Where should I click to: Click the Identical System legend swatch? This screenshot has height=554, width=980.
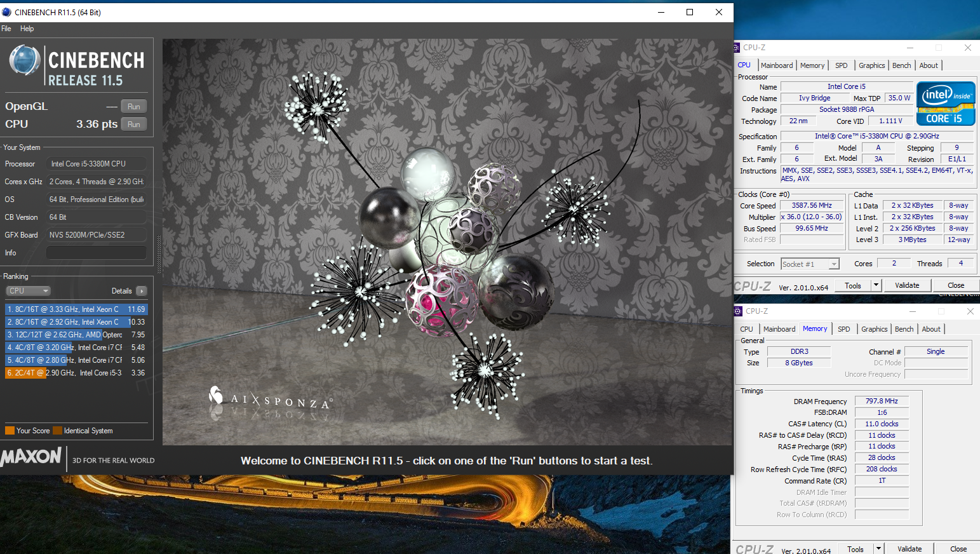pyautogui.click(x=57, y=431)
